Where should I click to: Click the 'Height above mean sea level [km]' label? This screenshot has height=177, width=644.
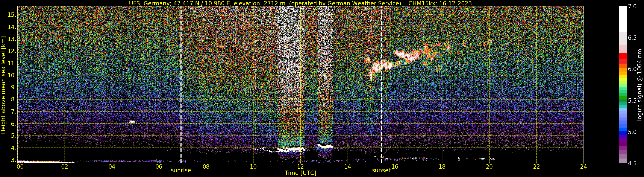3,85
